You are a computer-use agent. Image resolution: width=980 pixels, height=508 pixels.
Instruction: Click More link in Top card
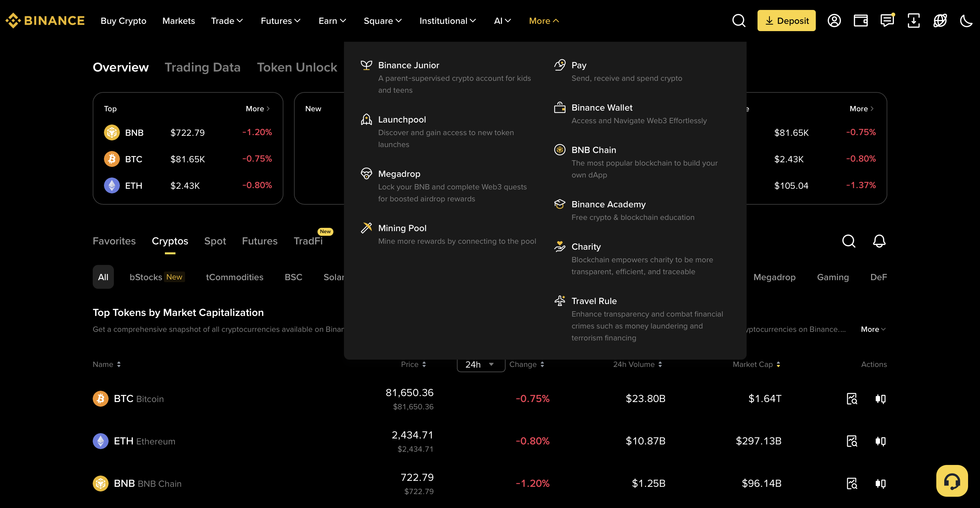click(x=258, y=109)
